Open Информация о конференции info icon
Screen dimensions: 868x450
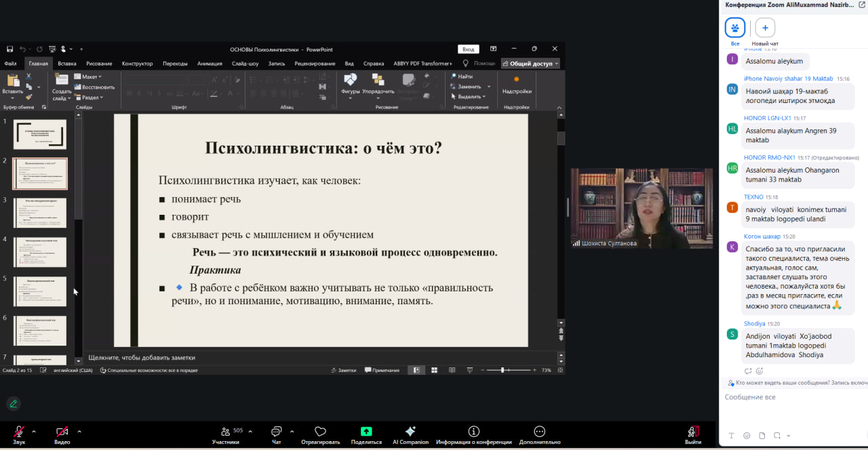pyautogui.click(x=473, y=432)
